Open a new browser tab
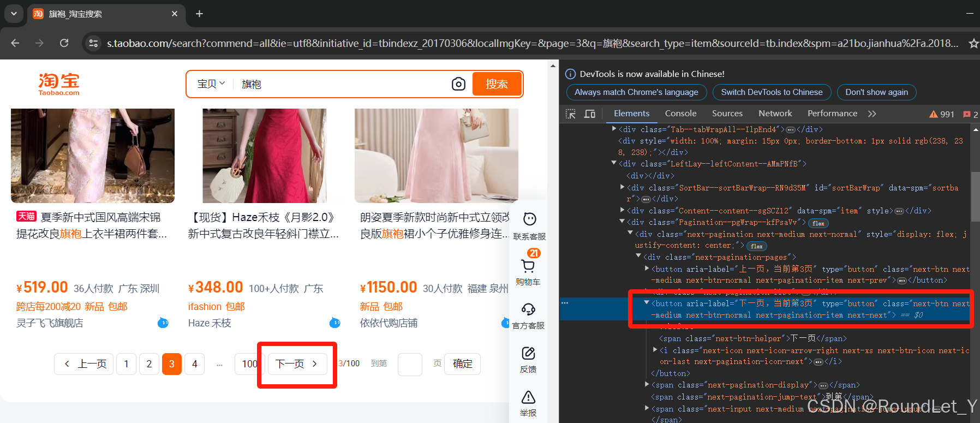Viewport: 980px width, 423px height. pos(200,14)
